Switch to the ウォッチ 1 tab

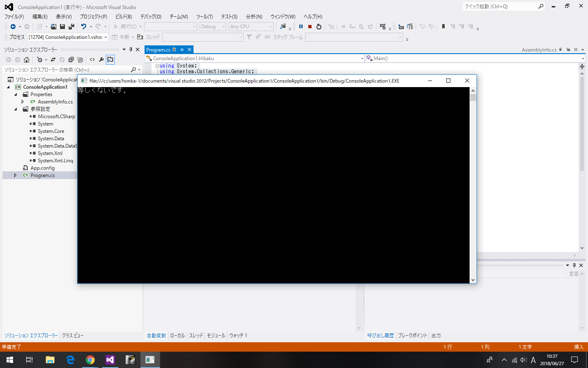click(238, 336)
